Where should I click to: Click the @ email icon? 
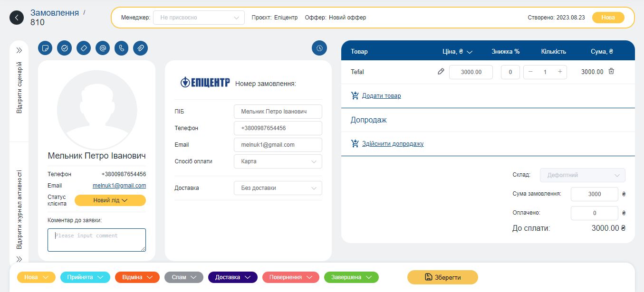point(103,48)
